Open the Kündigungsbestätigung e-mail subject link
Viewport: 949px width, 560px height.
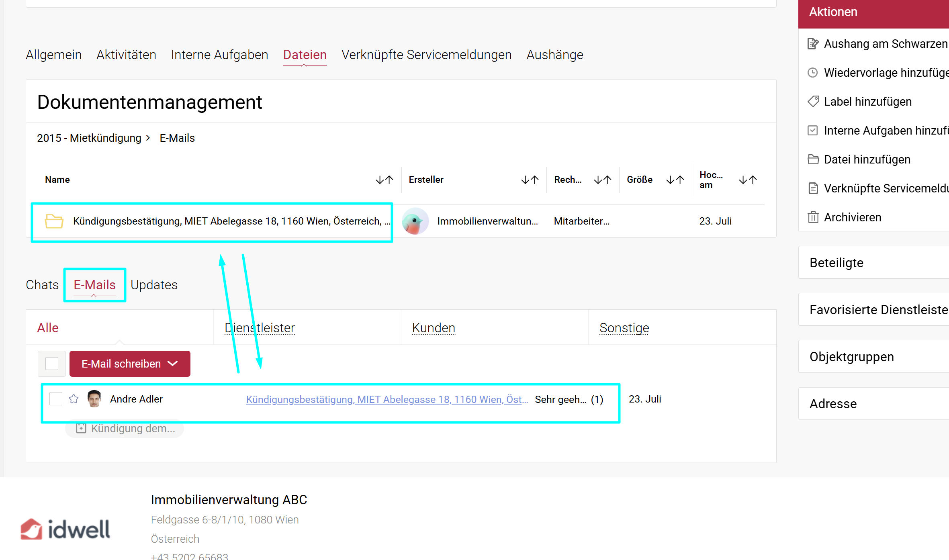click(x=387, y=399)
